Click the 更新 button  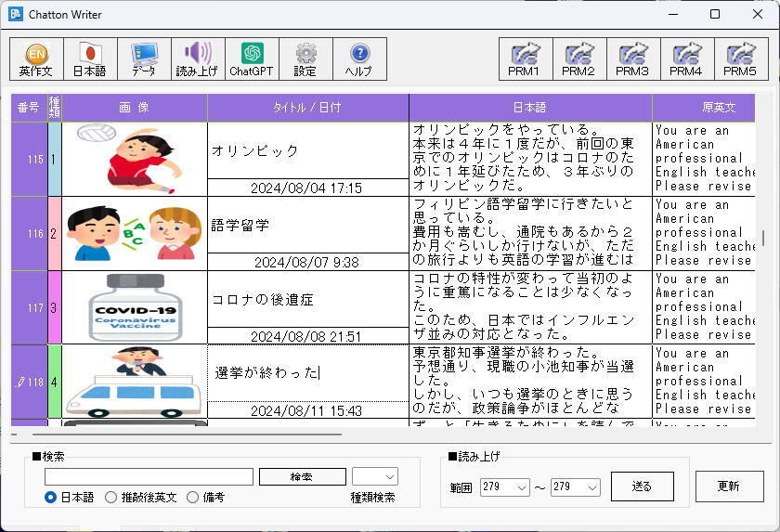click(x=729, y=486)
